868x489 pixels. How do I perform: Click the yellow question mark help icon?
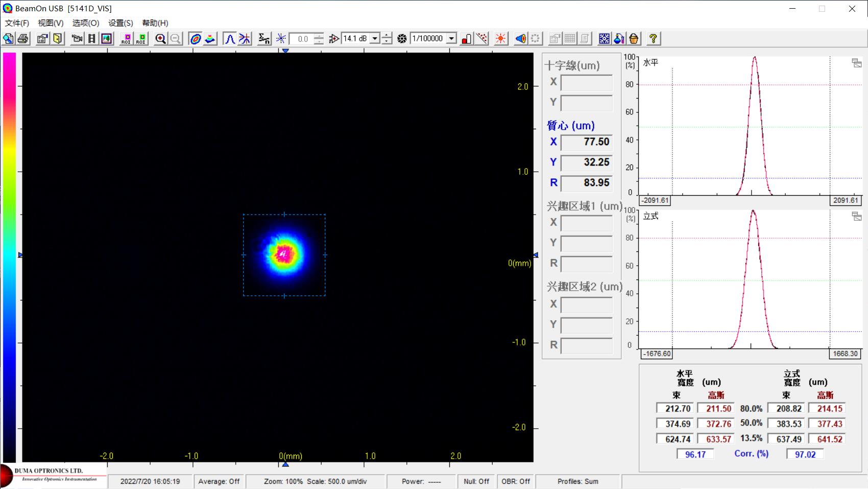point(653,39)
